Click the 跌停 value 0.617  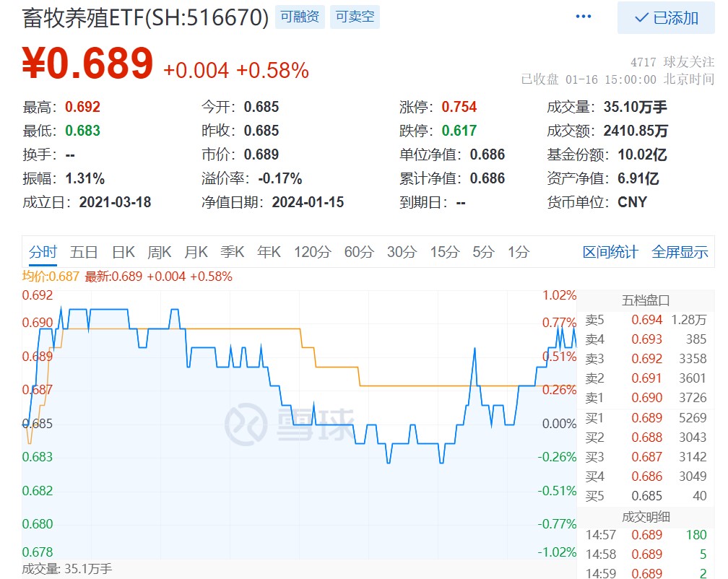[459, 131]
